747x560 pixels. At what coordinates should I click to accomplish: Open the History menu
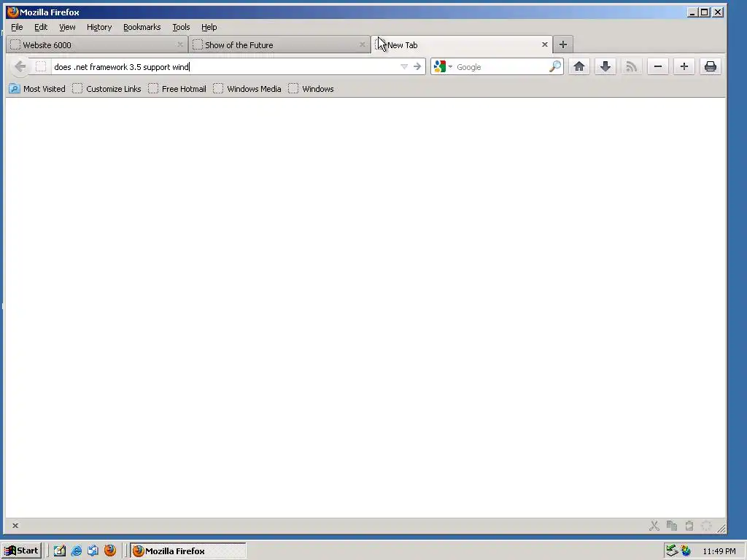(99, 27)
